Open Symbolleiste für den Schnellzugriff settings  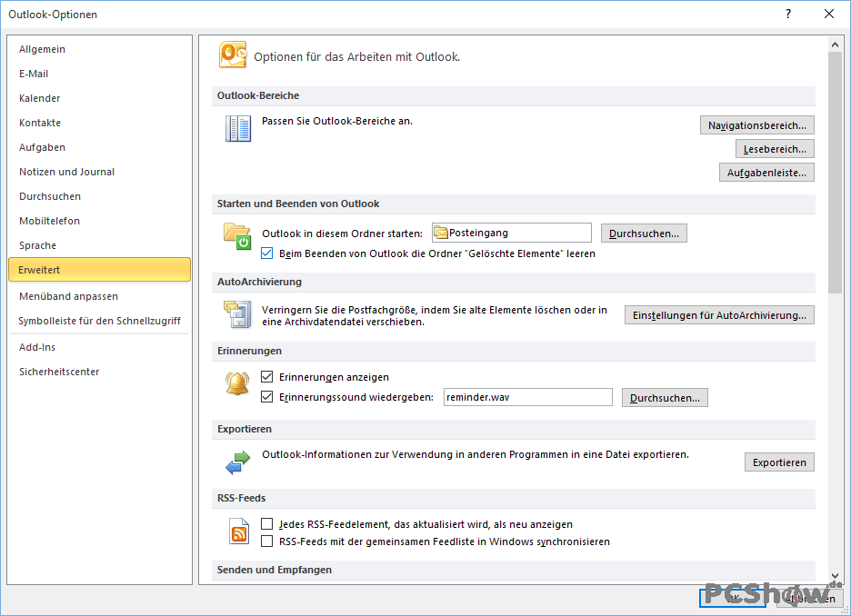pos(100,321)
